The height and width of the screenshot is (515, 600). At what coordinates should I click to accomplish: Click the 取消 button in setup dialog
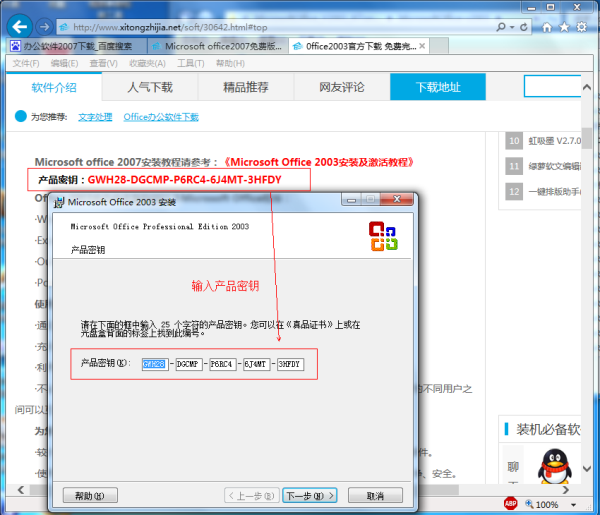coord(375,496)
